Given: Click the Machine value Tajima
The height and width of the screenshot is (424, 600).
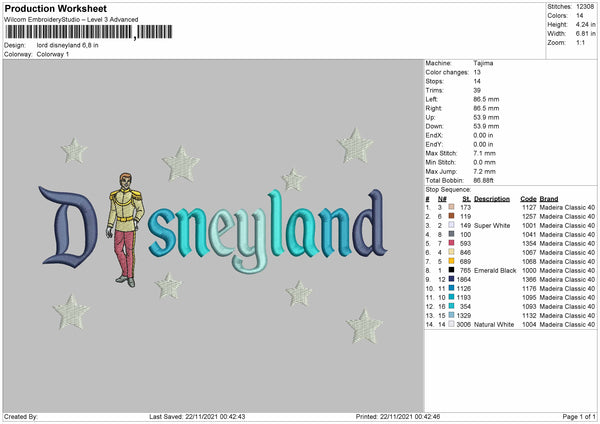Looking at the screenshot, I should click(483, 63).
